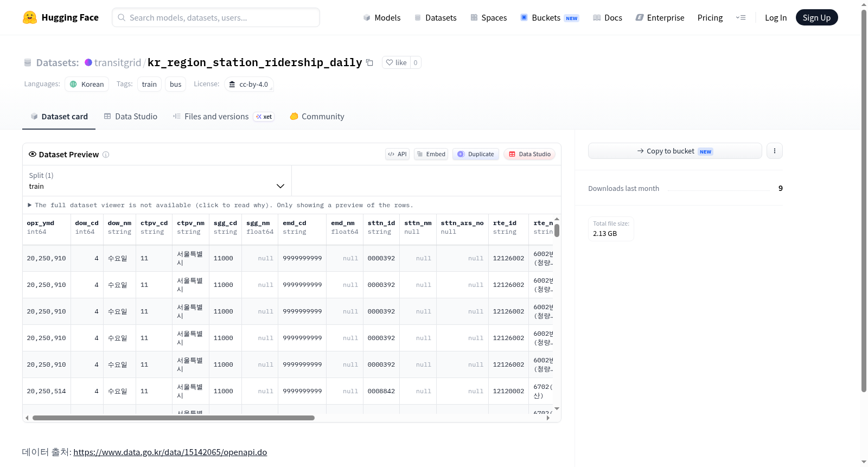Open the three-dot options menu
This screenshot has width=868, height=467.
click(775, 151)
